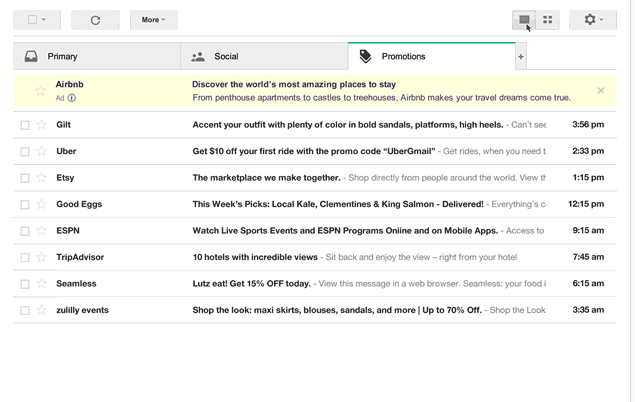
Task: Open Seamless "Get 15% OFF today" email
Action: pos(251,284)
